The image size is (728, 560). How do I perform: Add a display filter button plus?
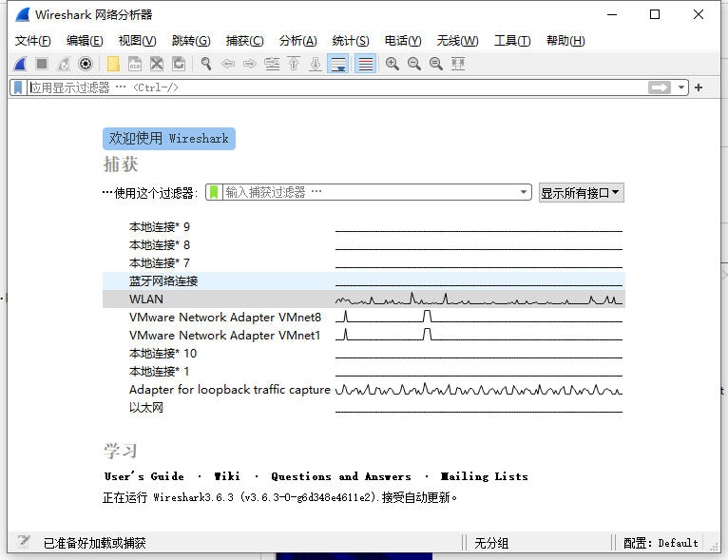click(x=699, y=87)
